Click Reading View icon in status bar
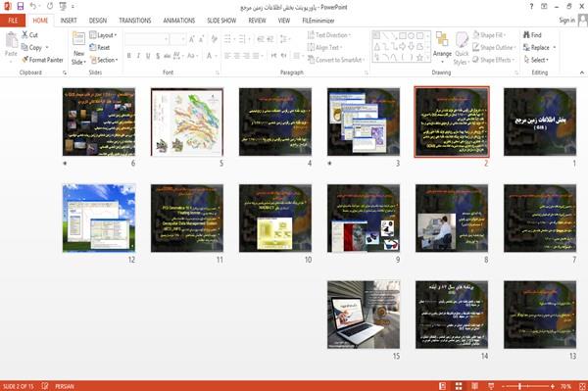 point(474,386)
